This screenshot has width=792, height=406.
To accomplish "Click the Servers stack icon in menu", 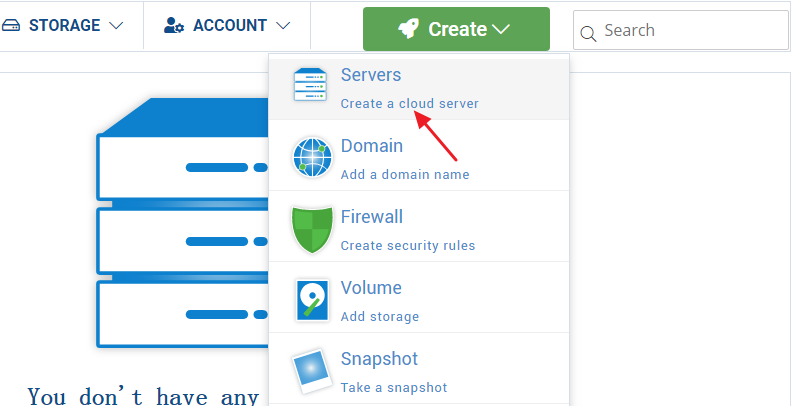I will [310, 86].
